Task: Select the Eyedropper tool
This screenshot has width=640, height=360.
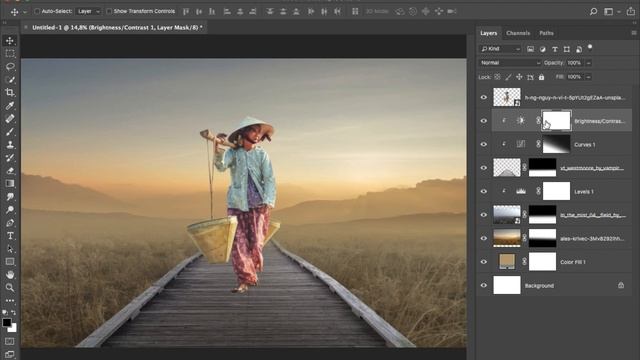Action: (10, 106)
